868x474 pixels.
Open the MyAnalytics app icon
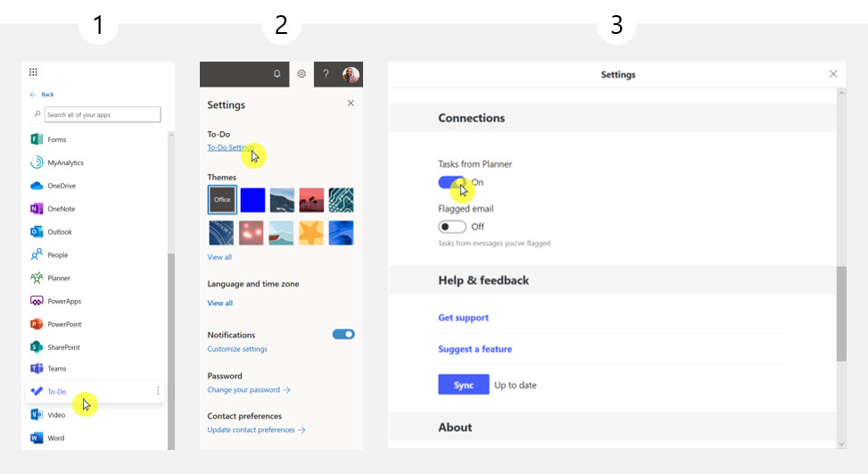[x=37, y=162]
